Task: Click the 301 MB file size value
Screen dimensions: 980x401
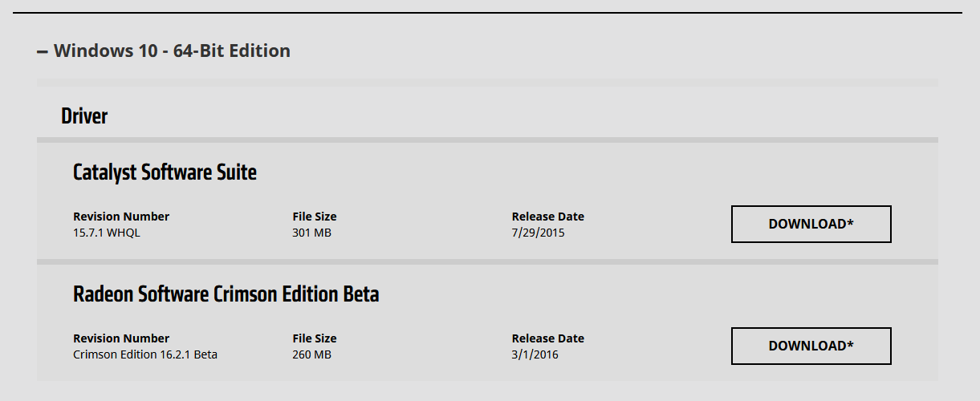Action: (311, 233)
